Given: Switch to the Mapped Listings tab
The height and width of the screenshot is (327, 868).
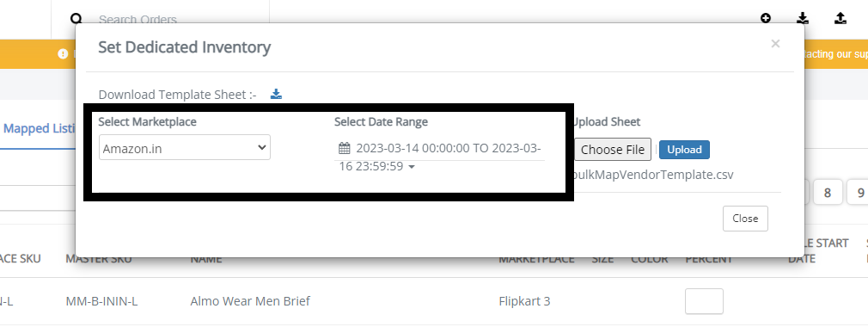Looking at the screenshot, I should [x=39, y=128].
